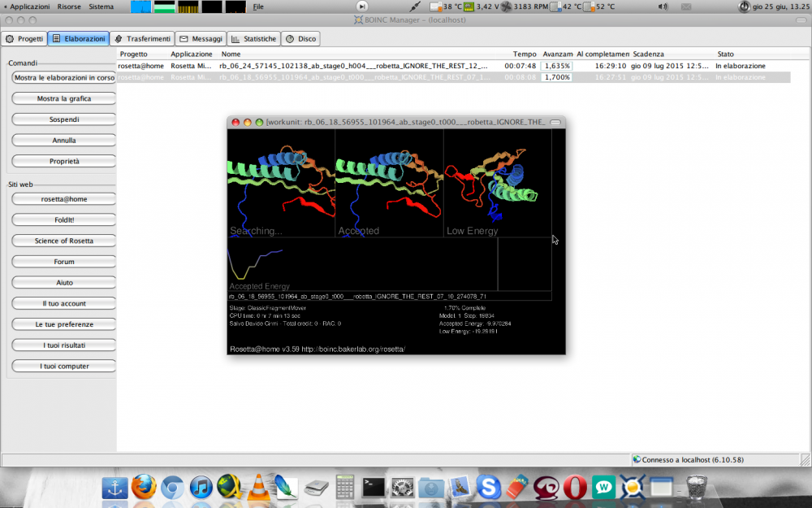Launch VLC media player from the dock
This screenshot has height=508, width=812.
pyautogui.click(x=258, y=487)
